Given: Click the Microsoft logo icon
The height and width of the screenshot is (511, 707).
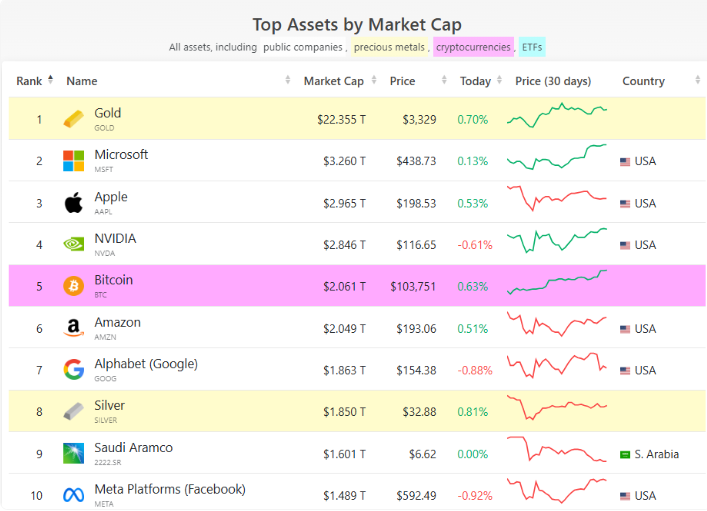Looking at the screenshot, I should (73, 161).
